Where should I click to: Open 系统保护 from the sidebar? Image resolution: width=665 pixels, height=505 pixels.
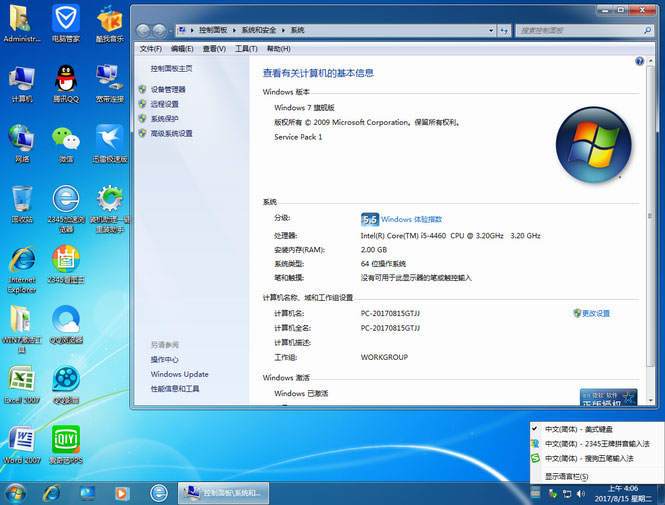(x=165, y=119)
